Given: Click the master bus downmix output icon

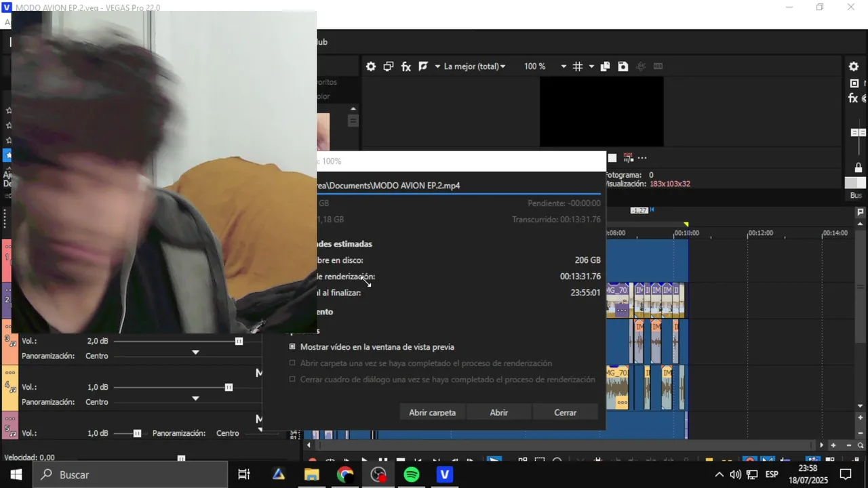Looking at the screenshot, I should pyautogui.click(x=854, y=83).
